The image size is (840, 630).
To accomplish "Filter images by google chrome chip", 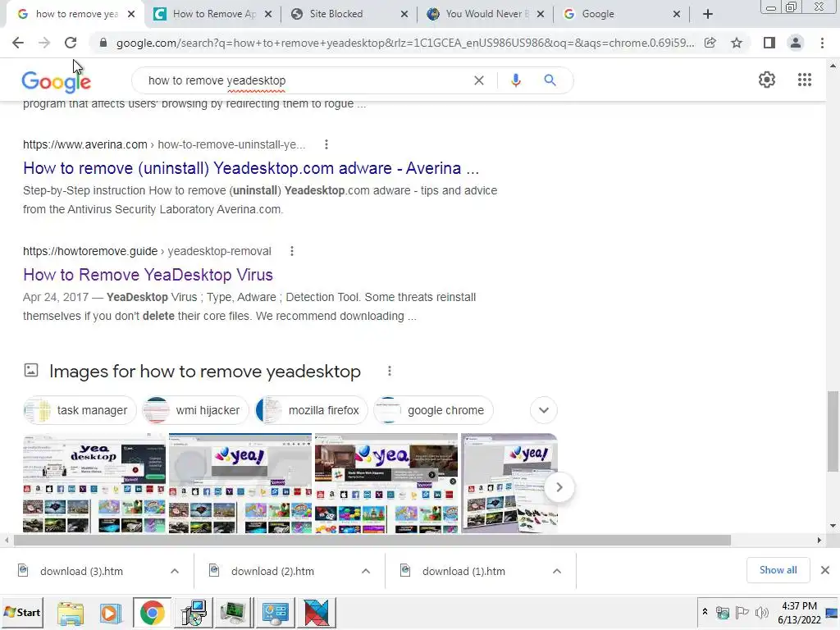I will pyautogui.click(x=433, y=410).
